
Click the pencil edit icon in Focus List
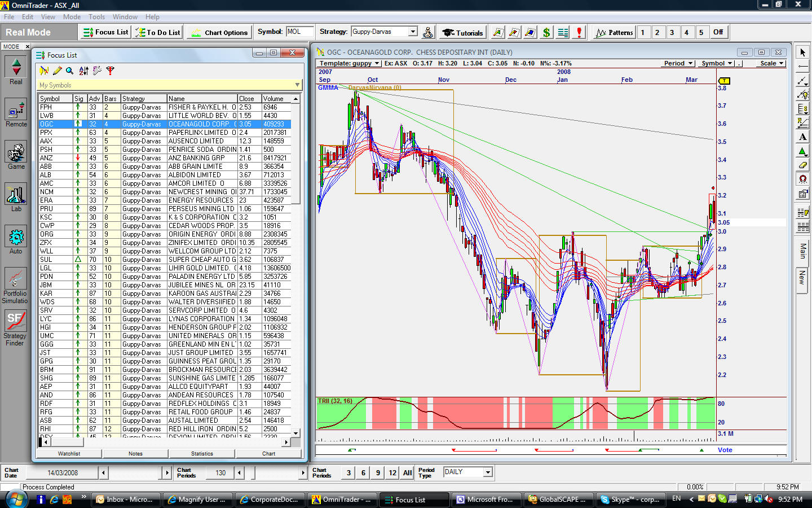pos(57,71)
